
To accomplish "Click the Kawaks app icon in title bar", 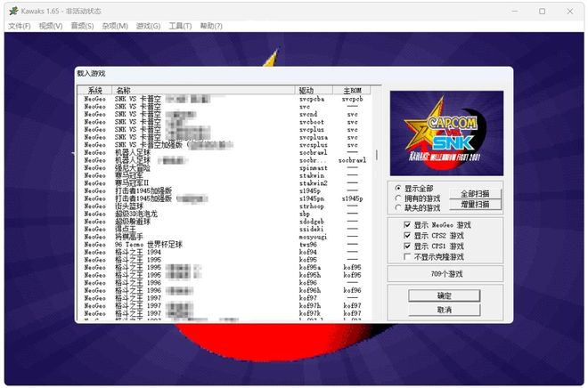I will [13, 11].
